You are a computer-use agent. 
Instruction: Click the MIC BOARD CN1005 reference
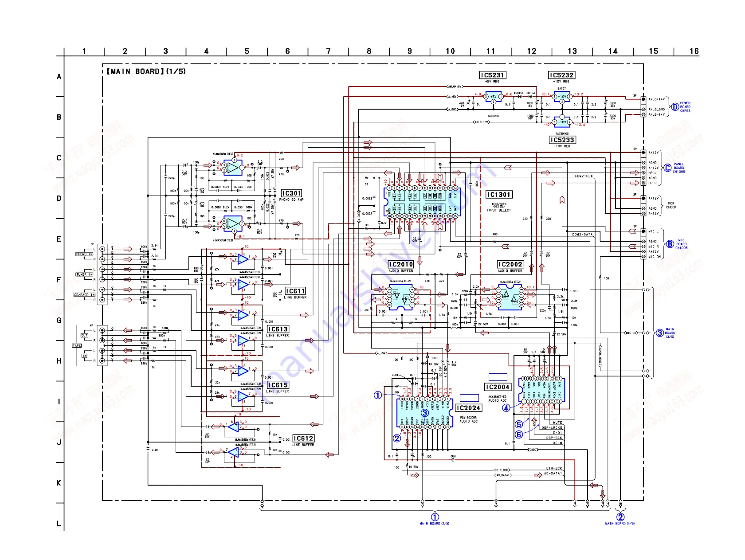[x=682, y=244]
